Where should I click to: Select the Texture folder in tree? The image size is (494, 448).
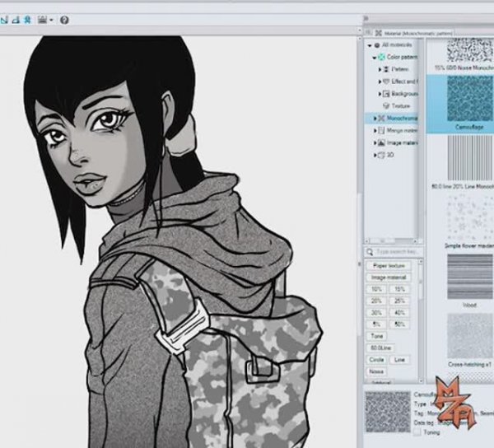pyautogui.click(x=396, y=106)
